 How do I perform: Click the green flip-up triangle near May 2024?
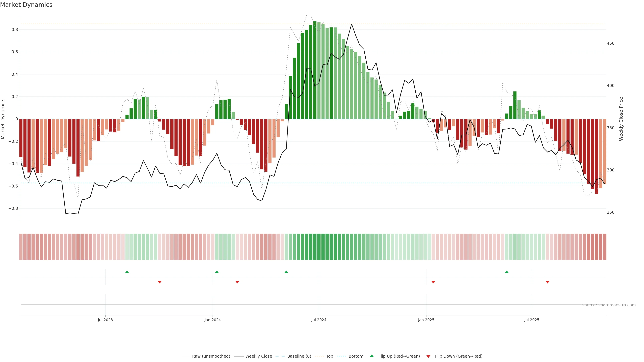(286, 272)
